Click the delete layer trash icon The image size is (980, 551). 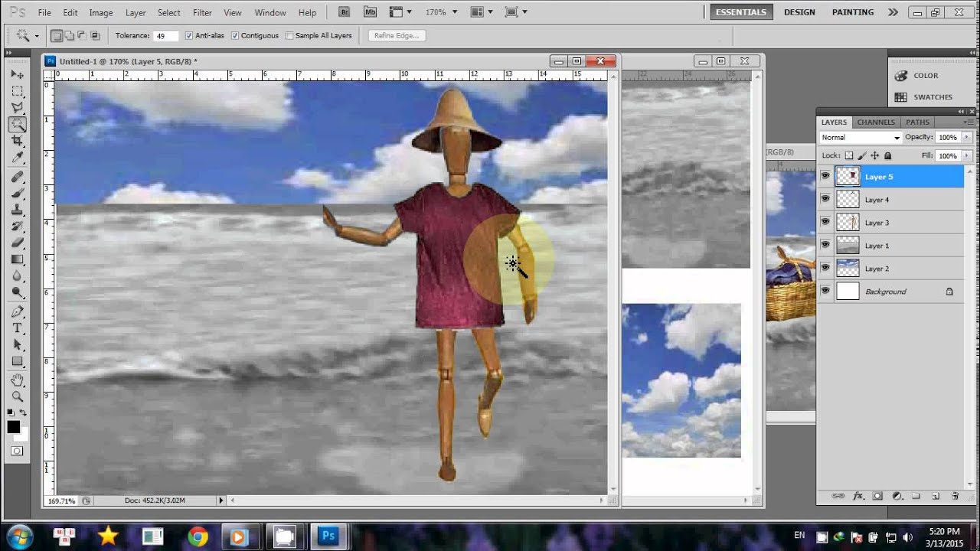coord(955,496)
